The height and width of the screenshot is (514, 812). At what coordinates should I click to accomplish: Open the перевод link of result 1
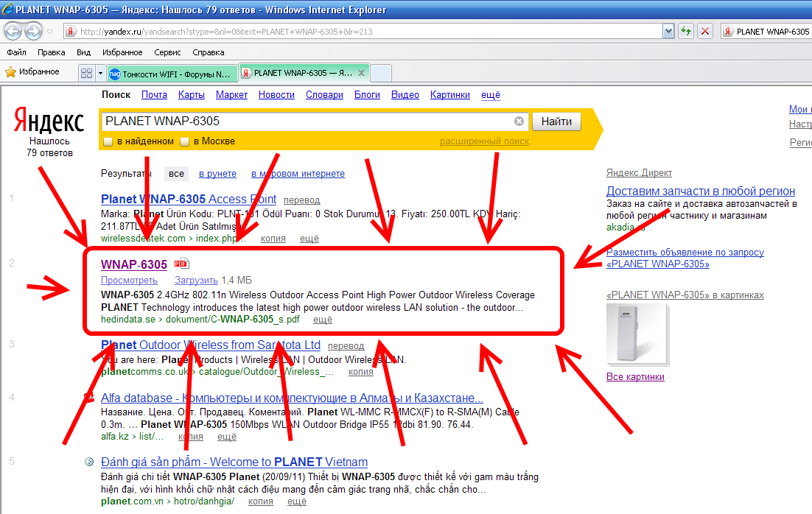click(302, 200)
